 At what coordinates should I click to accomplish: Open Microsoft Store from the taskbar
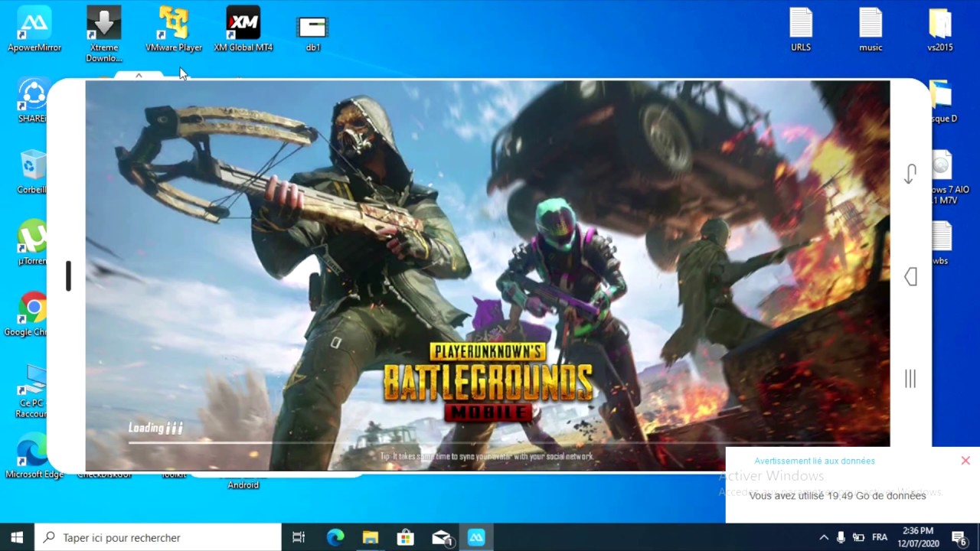406,537
